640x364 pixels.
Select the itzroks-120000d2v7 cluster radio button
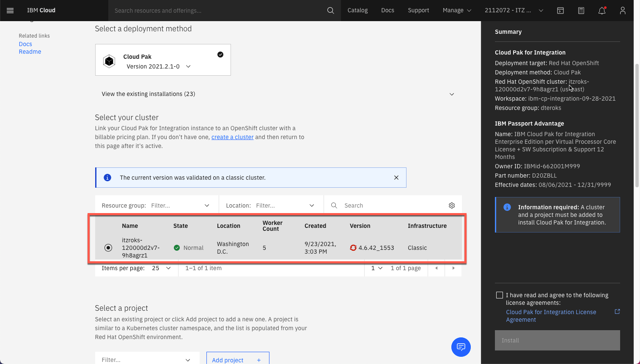(108, 247)
